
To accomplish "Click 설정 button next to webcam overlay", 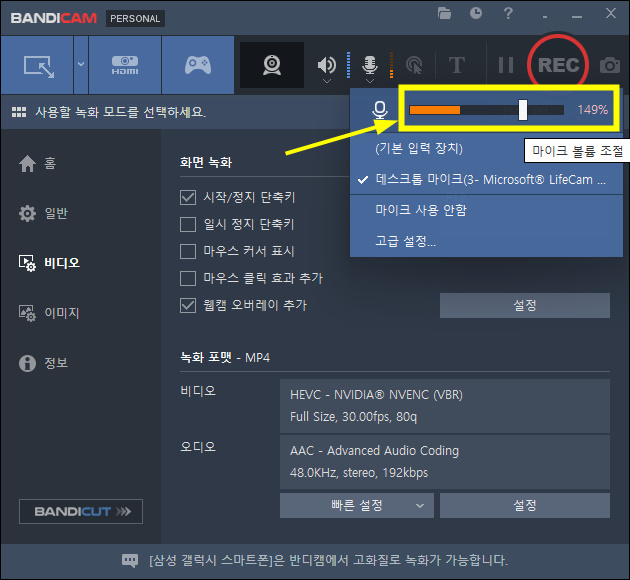I will point(525,305).
